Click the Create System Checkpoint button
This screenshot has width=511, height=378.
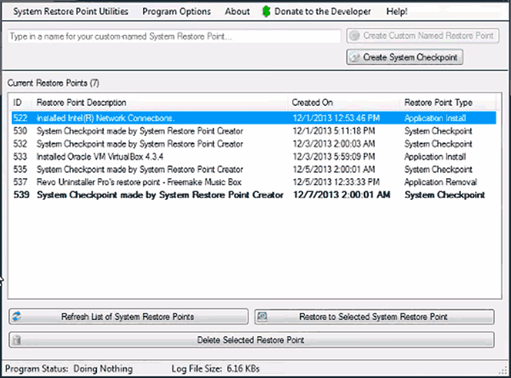click(405, 57)
